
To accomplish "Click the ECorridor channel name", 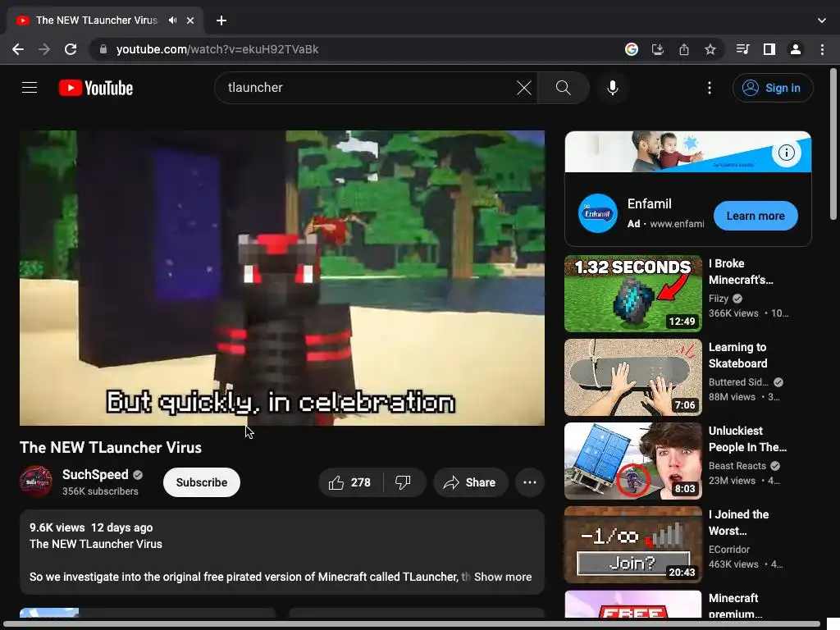I will (x=729, y=549).
